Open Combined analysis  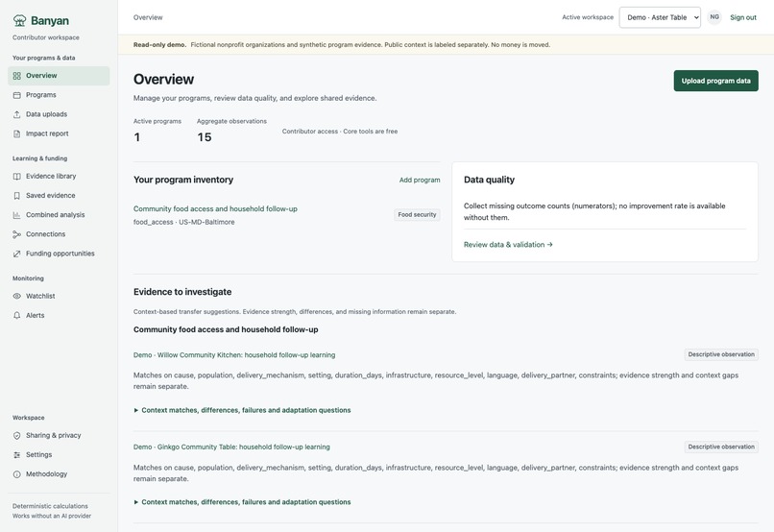point(59,215)
